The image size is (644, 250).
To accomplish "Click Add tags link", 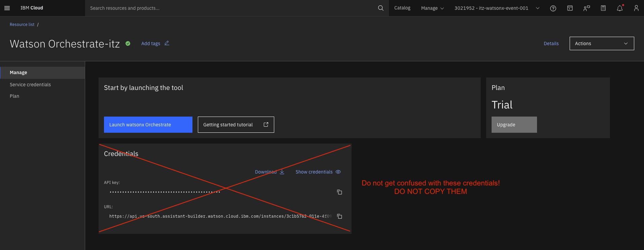I will 151,43.
